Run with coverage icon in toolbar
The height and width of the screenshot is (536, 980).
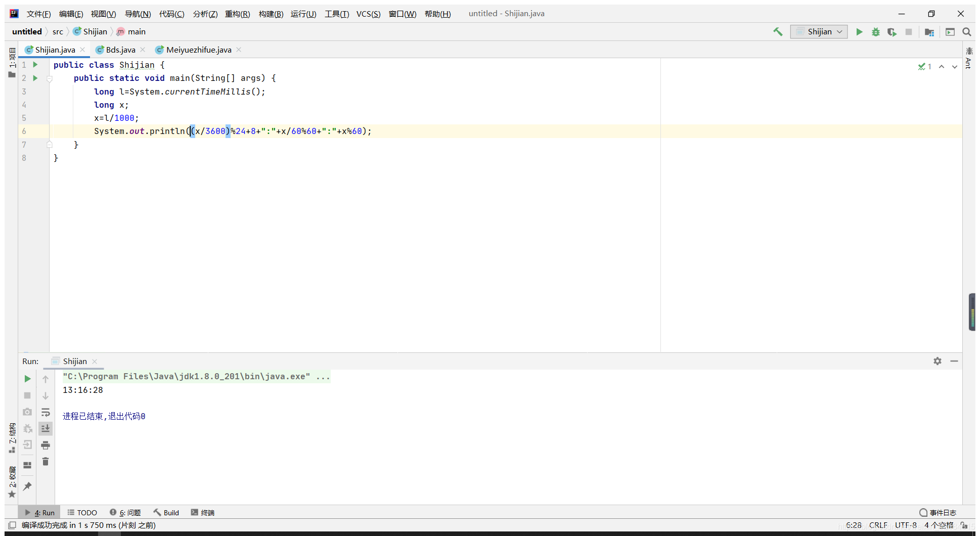(892, 32)
